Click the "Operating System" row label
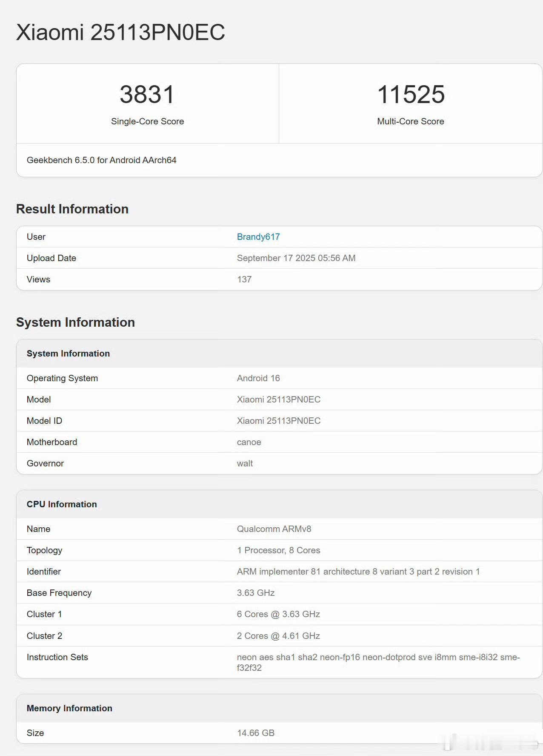Viewport: 543px width, 756px height. click(x=62, y=378)
